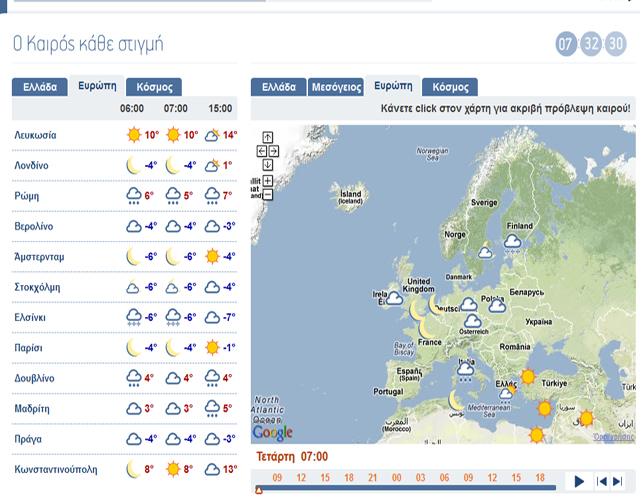Step to previous forecast time frame
This screenshot has height=500, width=640.
(602, 481)
